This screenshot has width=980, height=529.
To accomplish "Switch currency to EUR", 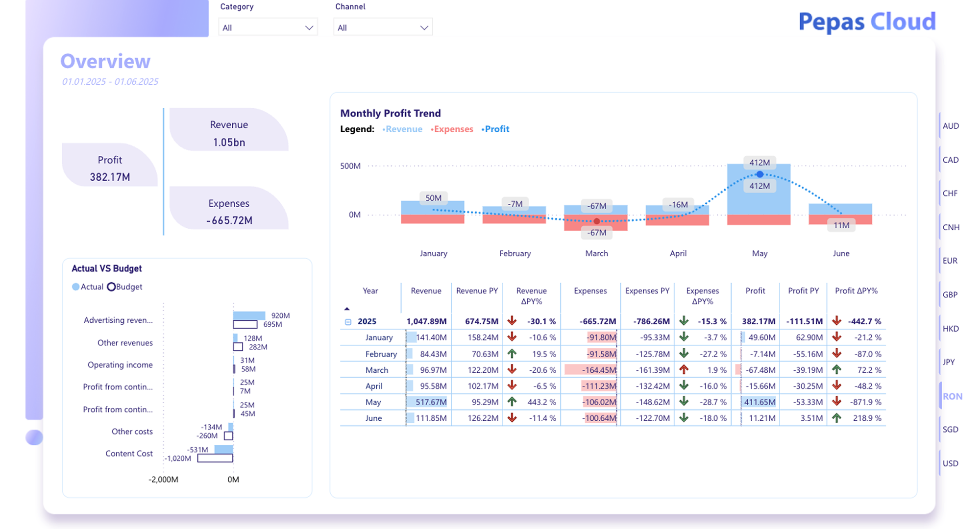I will pos(950,261).
